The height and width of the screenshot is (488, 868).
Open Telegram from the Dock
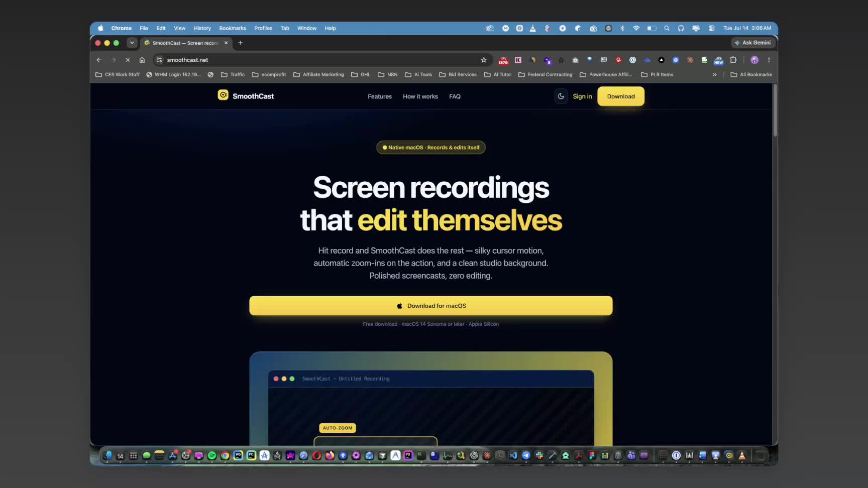tap(526, 455)
